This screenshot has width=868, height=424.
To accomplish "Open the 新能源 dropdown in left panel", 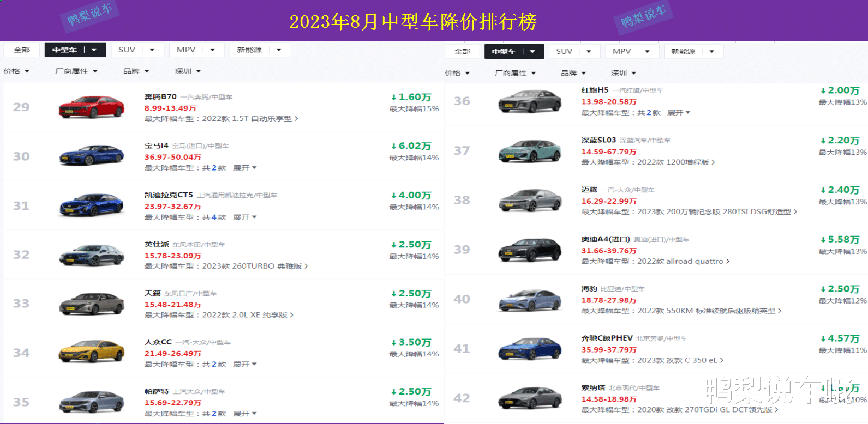I will click(x=260, y=50).
